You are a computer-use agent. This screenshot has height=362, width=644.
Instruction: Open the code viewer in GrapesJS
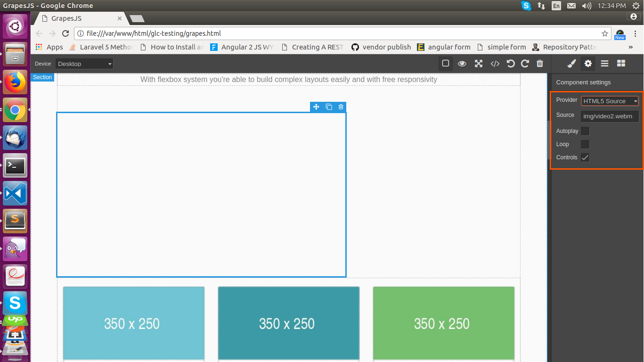495,63
